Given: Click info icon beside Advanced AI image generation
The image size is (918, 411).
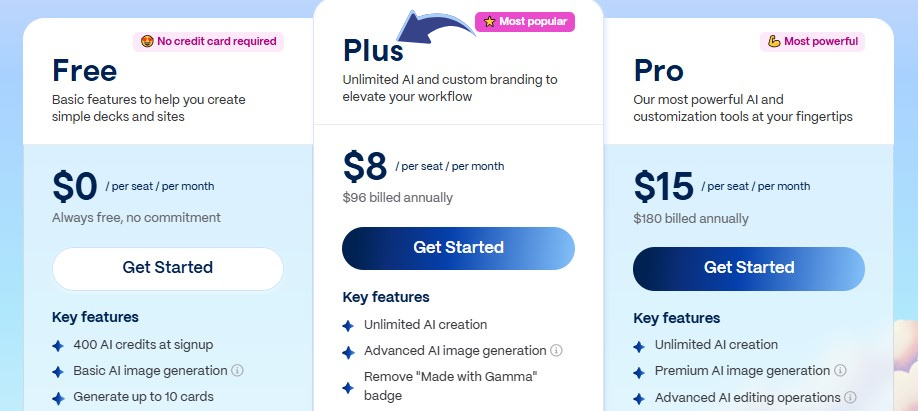Looking at the screenshot, I should tap(556, 351).
